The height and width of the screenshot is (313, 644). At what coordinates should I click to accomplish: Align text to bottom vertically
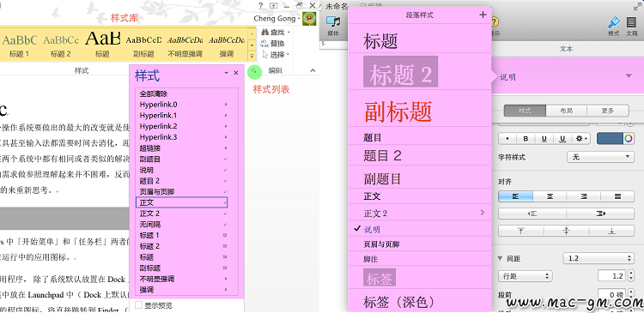pyautogui.click(x=611, y=231)
